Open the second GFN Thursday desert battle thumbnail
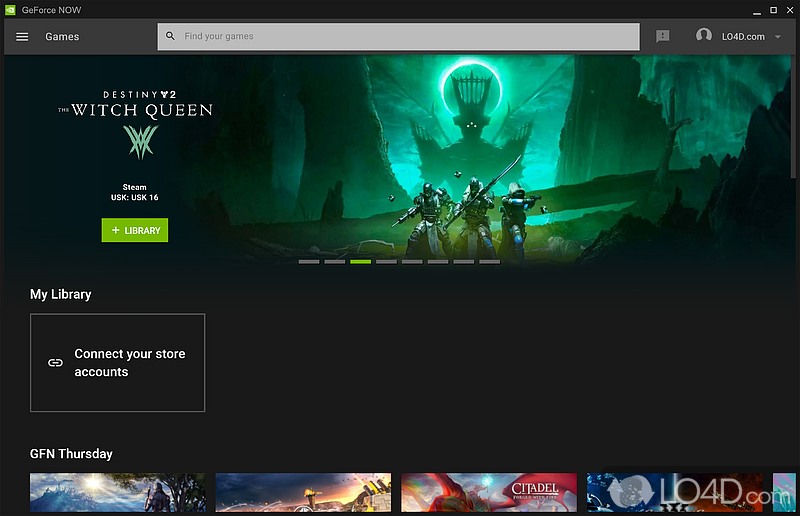This screenshot has width=800, height=516. (303, 493)
